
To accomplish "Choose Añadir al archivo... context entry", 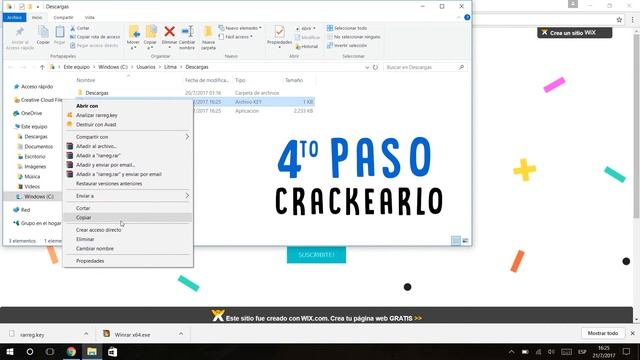I will click(x=128, y=146).
